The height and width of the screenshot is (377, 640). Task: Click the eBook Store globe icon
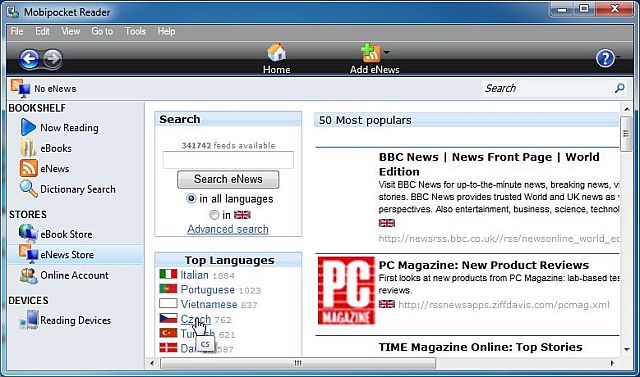click(28, 233)
